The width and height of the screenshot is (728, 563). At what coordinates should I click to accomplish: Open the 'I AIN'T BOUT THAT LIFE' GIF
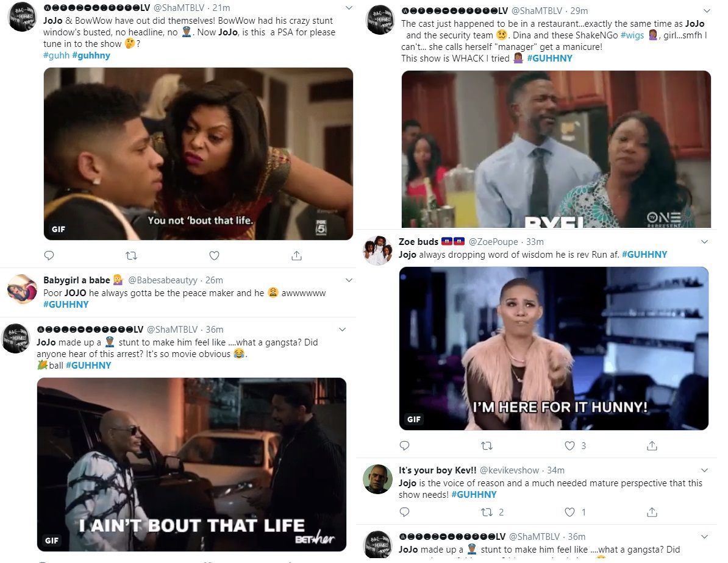[191, 464]
